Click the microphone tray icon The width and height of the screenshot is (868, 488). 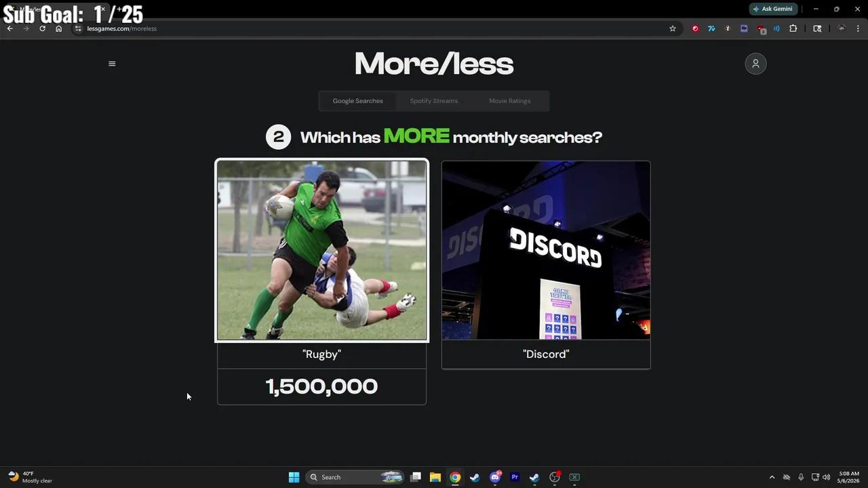pos(801,477)
